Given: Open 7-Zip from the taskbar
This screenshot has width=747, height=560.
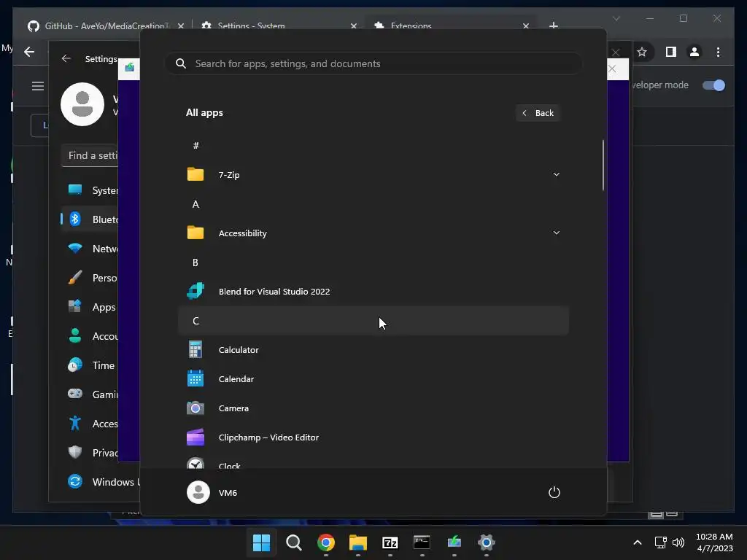Looking at the screenshot, I should coord(390,542).
